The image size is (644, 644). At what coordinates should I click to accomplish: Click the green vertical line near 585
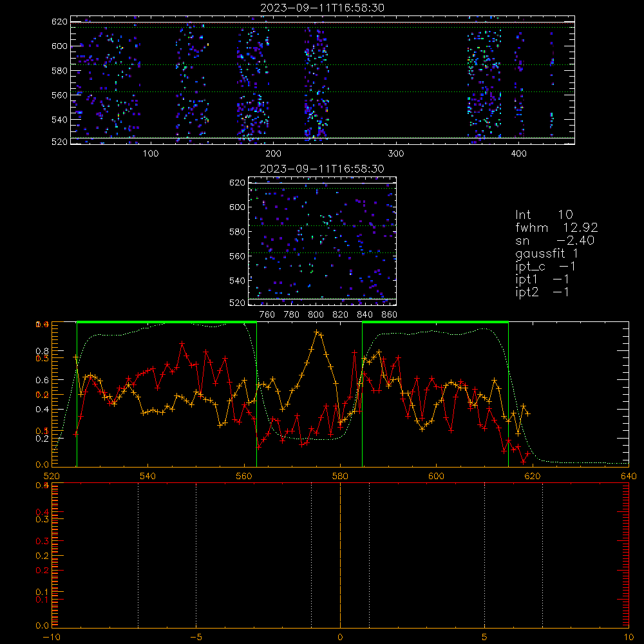362,394
